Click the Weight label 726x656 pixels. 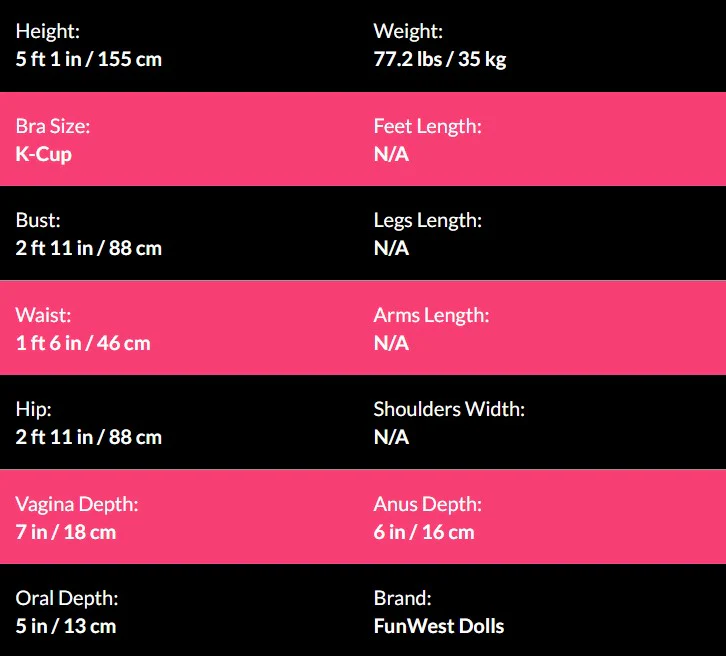(x=408, y=32)
